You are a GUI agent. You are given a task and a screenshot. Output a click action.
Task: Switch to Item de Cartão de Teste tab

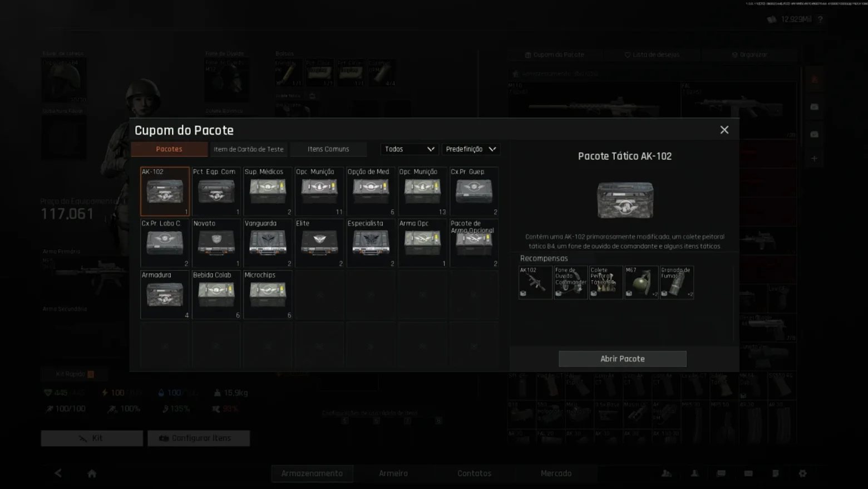(x=249, y=149)
